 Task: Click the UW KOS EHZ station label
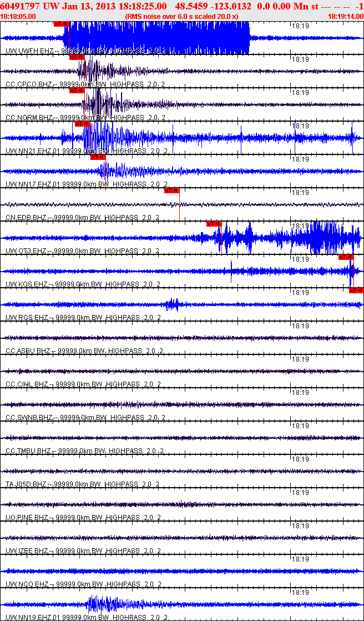pyautogui.click(x=83, y=284)
